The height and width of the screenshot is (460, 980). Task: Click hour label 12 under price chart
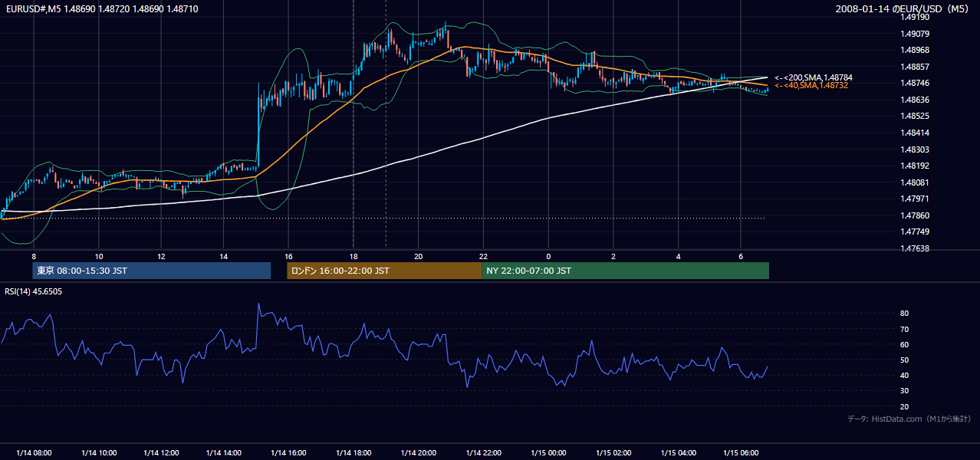coord(161,255)
